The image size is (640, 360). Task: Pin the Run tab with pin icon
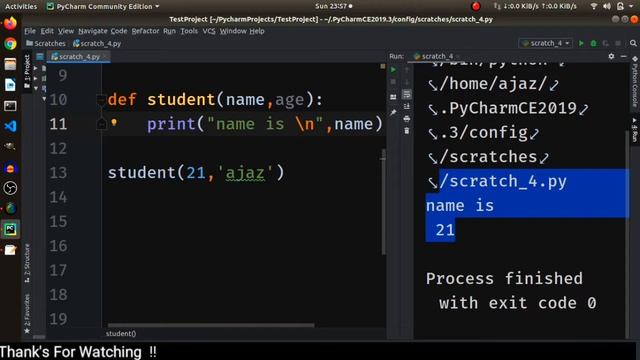point(393,112)
